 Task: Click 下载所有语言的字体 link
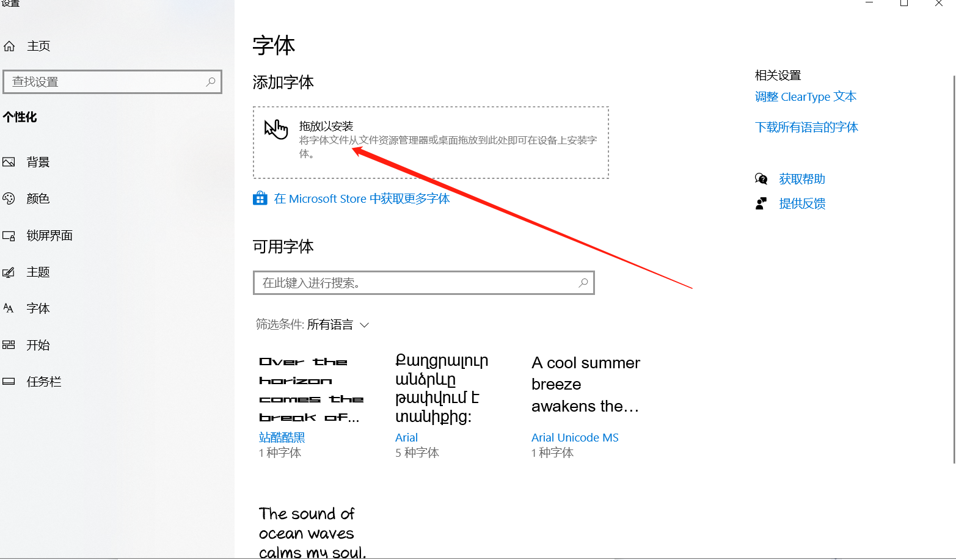tap(806, 127)
